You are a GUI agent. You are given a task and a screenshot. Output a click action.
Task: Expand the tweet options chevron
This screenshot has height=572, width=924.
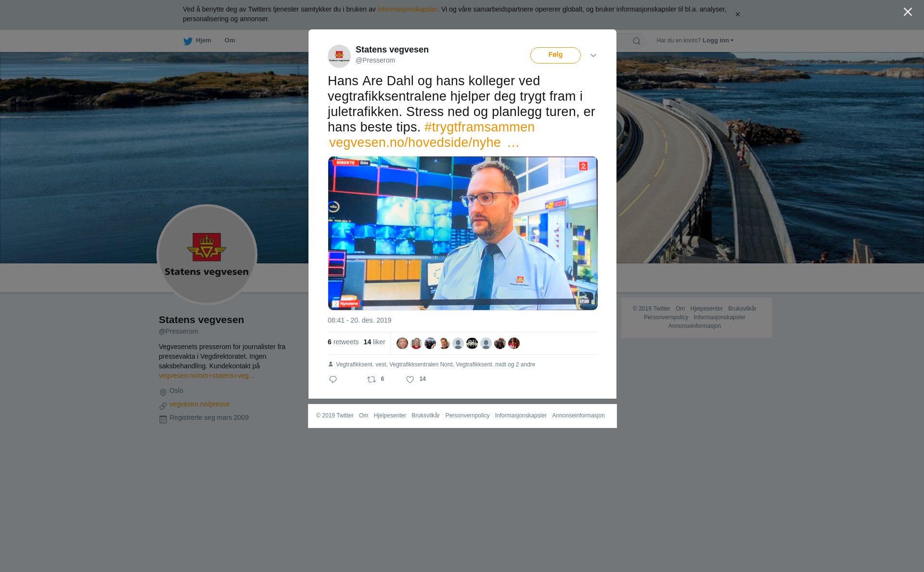point(593,55)
